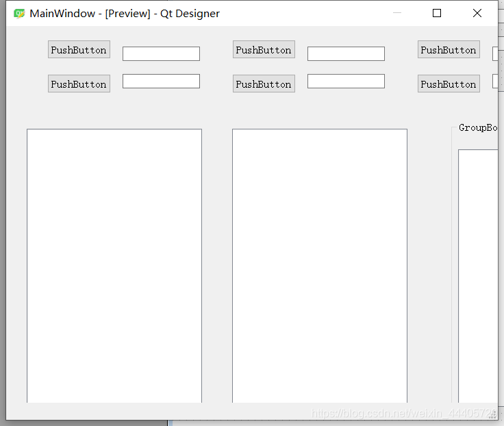Focus the upper text field in the middle column
Screen dimensions: 504x426
[346, 53]
